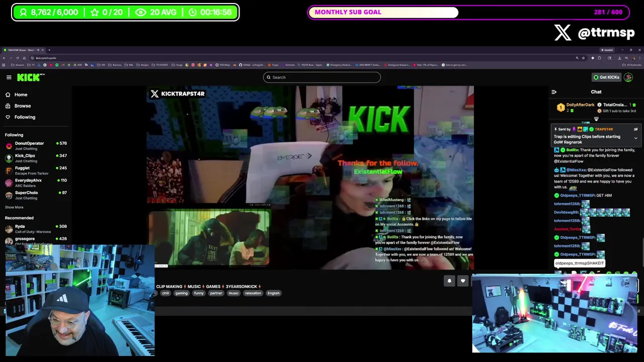This screenshot has height=362, width=644.
Task: Collapse the chat panel with arrow icon
Action: [554, 92]
